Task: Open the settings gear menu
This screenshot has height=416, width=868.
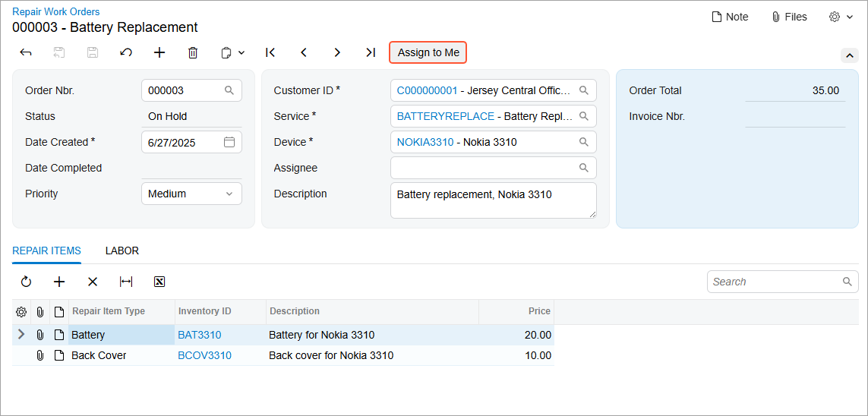Action: point(841,17)
